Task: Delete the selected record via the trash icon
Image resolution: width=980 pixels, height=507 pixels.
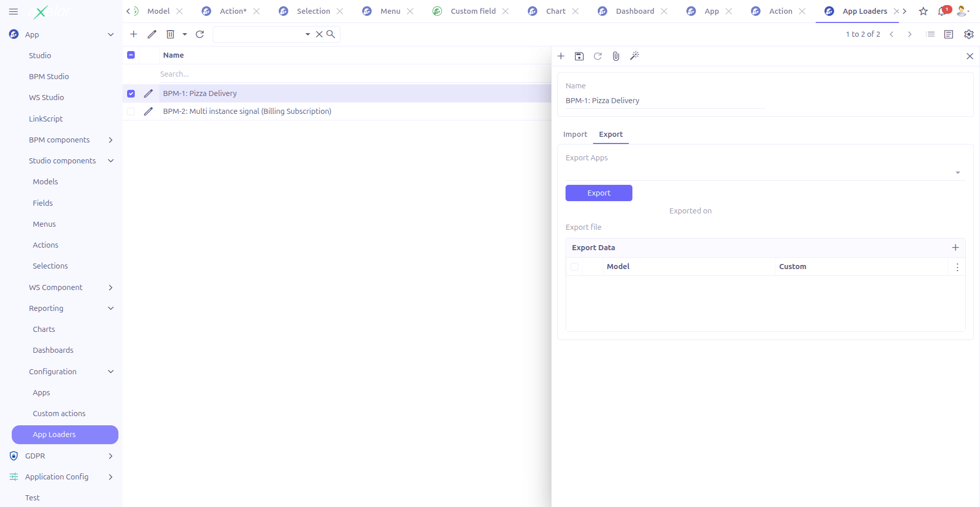Action: coord(170,34)
